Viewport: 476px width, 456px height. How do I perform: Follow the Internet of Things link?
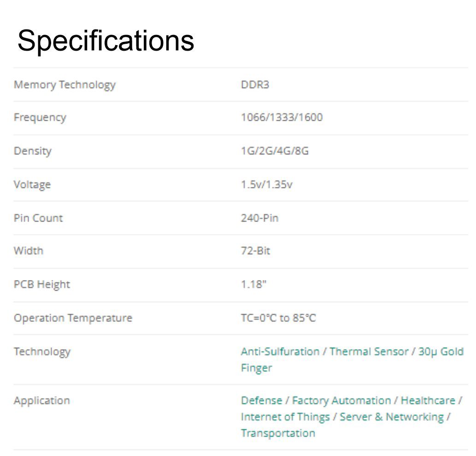pos(285,417)
